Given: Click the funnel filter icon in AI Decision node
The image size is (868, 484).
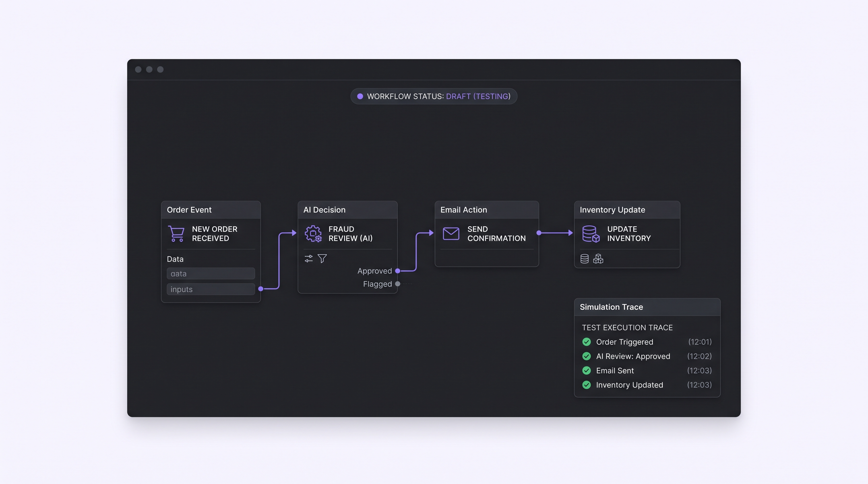Looking at the screenshot, I should [x=322, y=258].
